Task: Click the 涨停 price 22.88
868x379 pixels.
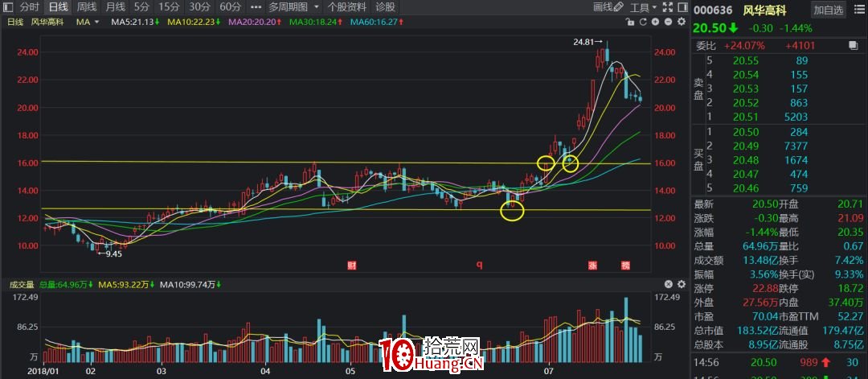Action: click(x=764, y=288)
